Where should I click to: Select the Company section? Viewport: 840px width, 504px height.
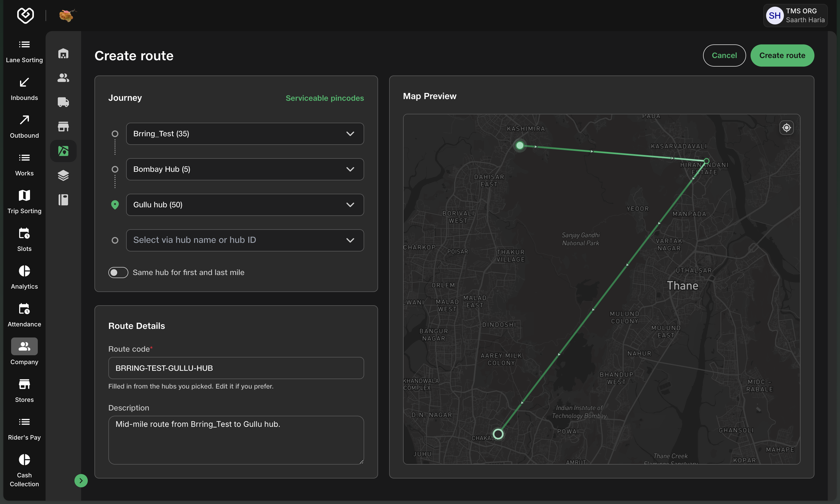tap(24, 352)
